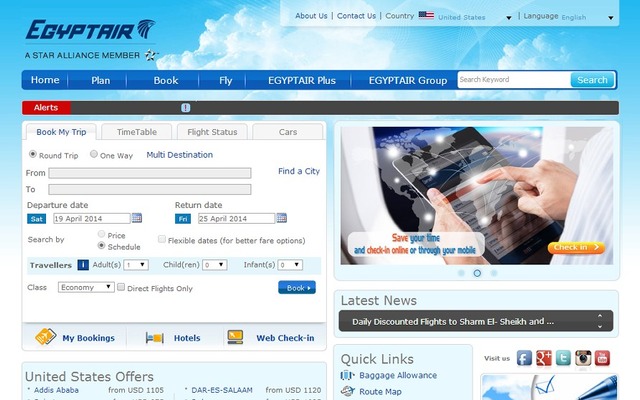Click the Route Map globe icon
This screenshot has height=400, width=640.
pos(347,391)
